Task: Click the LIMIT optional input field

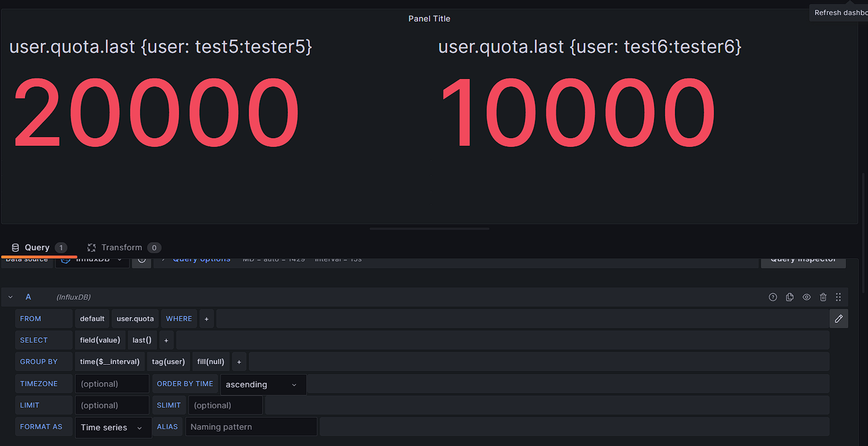Action: (112, 405)
